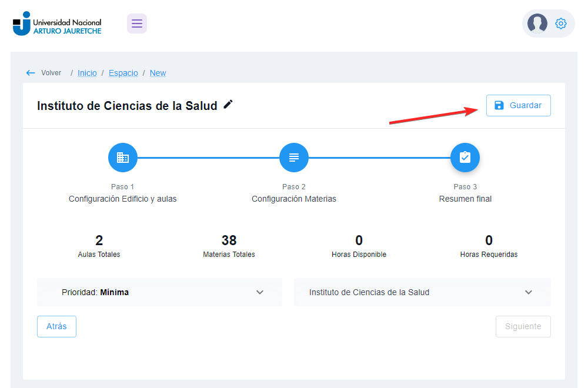
Task: Click the user avatar icon
Action: 537,24
